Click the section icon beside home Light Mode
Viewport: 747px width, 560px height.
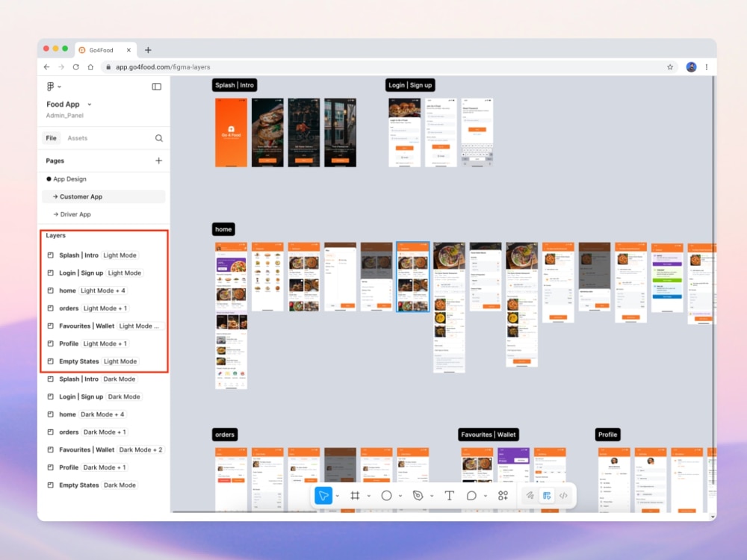coord(51,290)
